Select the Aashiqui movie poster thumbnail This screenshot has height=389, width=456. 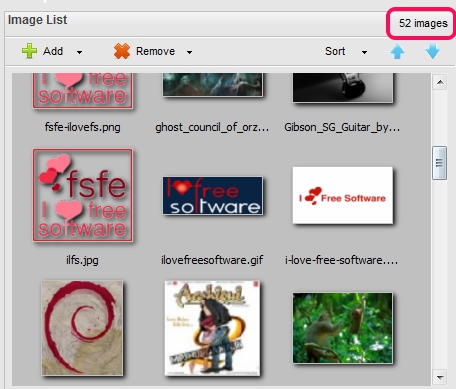pos(212,328)
